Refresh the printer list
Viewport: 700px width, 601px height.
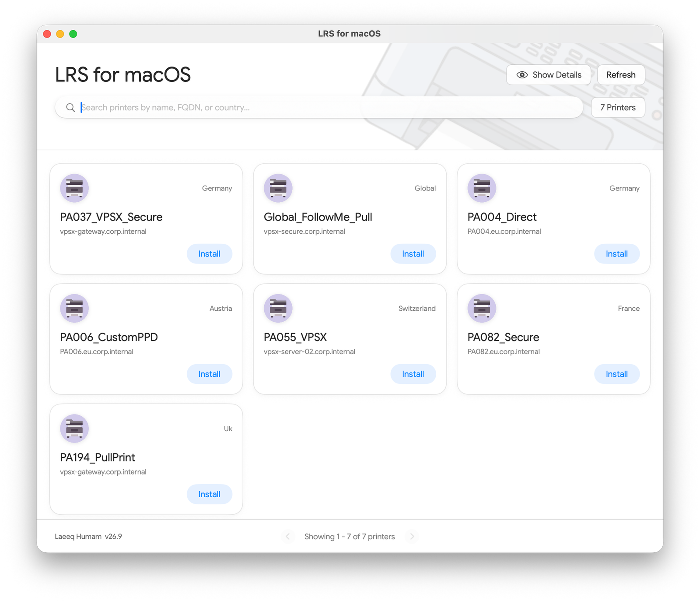pyautogui.click(x=621, y=75)
